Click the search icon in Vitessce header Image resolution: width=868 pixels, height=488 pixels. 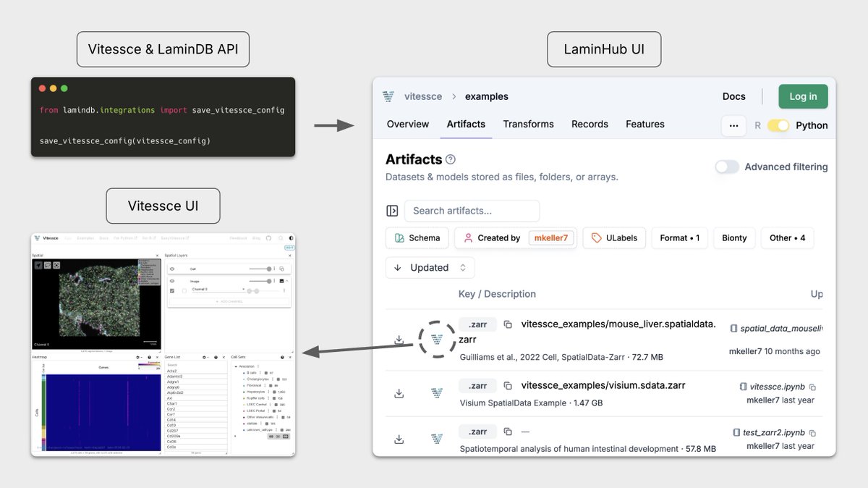[x=281, y=238]
